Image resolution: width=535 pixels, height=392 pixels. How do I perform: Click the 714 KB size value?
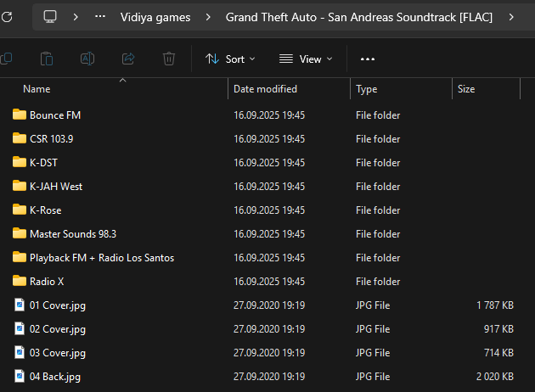pos(498,353)
